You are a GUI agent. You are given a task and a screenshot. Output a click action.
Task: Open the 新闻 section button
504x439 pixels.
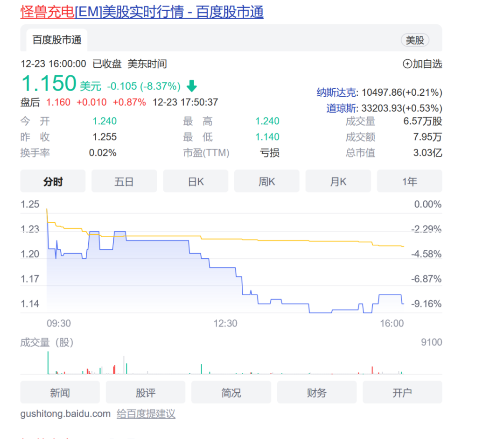(60, 392)
